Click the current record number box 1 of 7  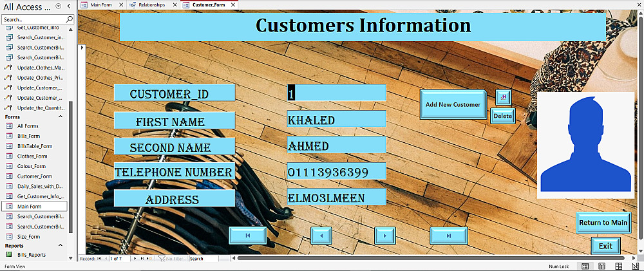[121, 259]
